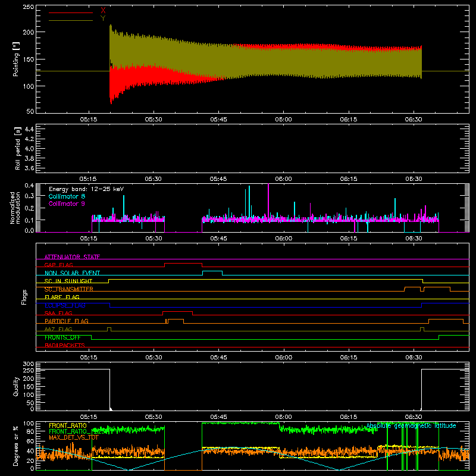The width and height of the screenshot is (476, 476).
Task: Select the SC_TRANSMITTER flag label
Action: click(x=69, y=289)
